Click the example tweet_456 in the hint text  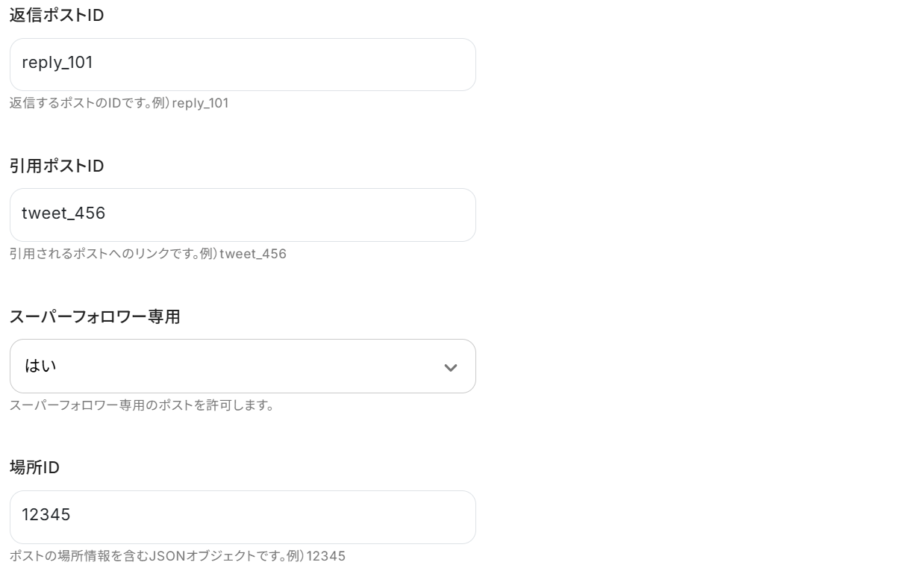coord(253,254)
